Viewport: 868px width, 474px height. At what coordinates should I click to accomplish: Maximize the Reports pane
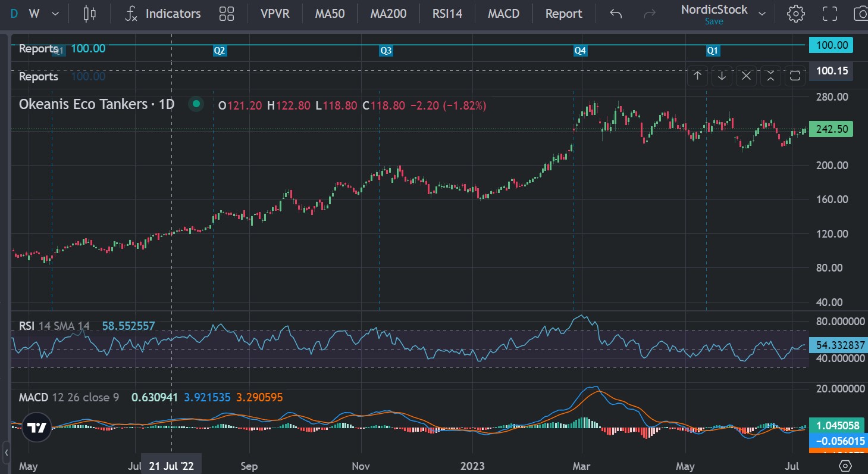coord(795,76)
